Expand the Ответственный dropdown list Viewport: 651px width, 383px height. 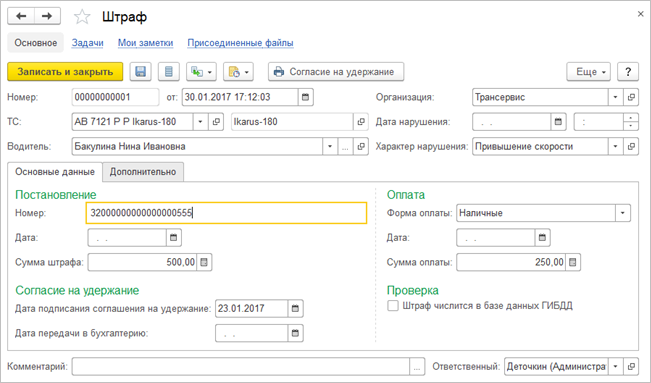point(615,366)
